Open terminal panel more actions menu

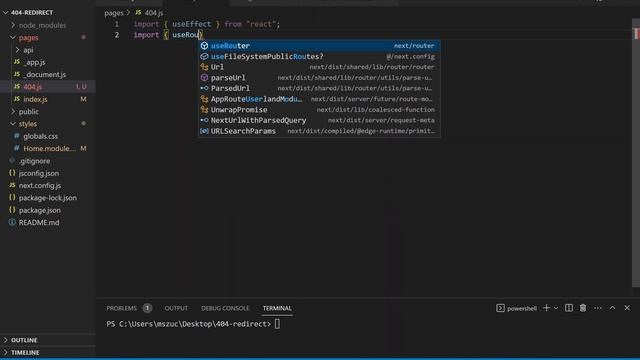(x=598, y=308)
